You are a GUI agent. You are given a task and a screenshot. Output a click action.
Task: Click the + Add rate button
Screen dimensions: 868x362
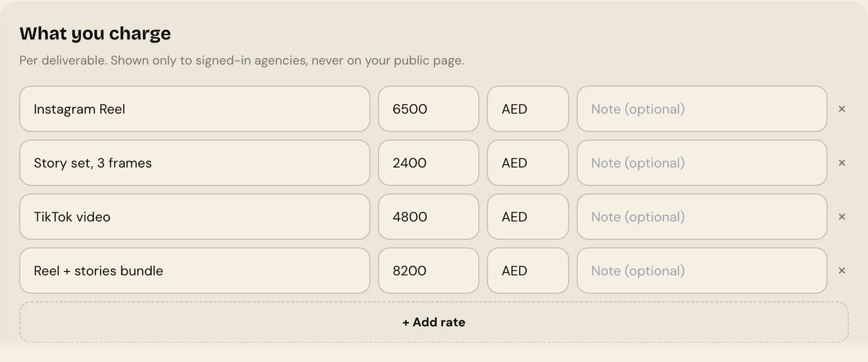pos(434,322)
